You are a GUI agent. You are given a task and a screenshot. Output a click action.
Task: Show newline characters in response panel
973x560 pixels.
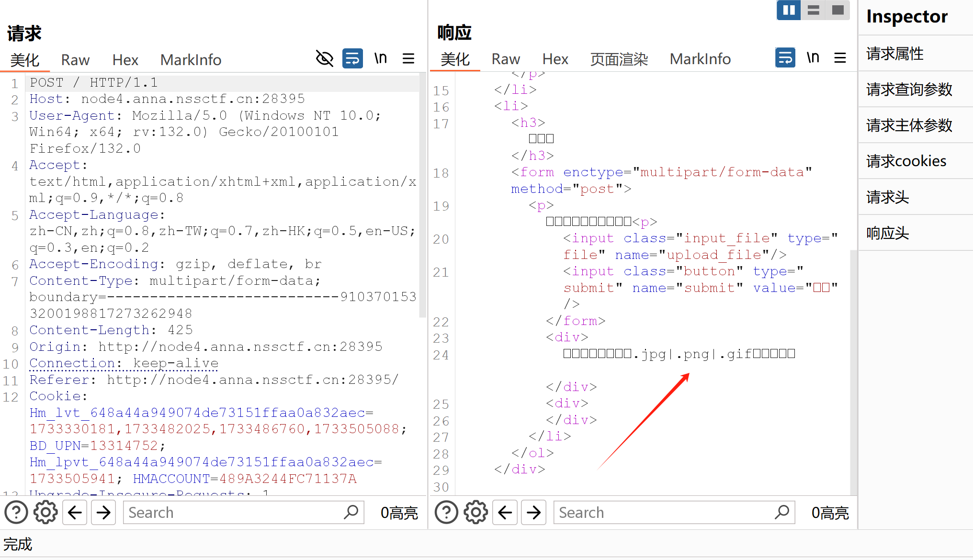[813, 58]
